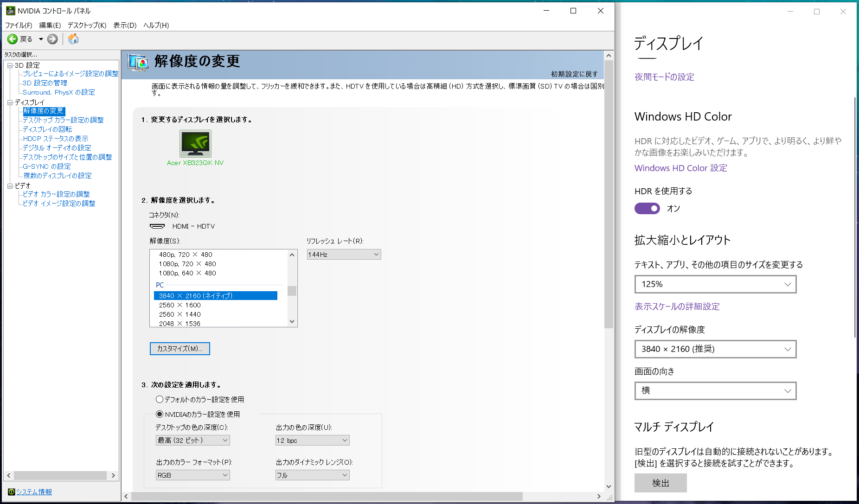Image resolution: width=859 pixels, height=504 pixels.
Task: Open 複数のディスプレイの設定
Action: [x=58, y=176]
